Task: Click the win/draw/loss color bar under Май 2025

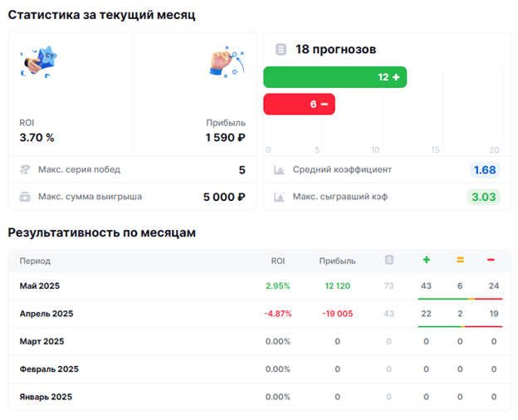Action: click(460, 299)
